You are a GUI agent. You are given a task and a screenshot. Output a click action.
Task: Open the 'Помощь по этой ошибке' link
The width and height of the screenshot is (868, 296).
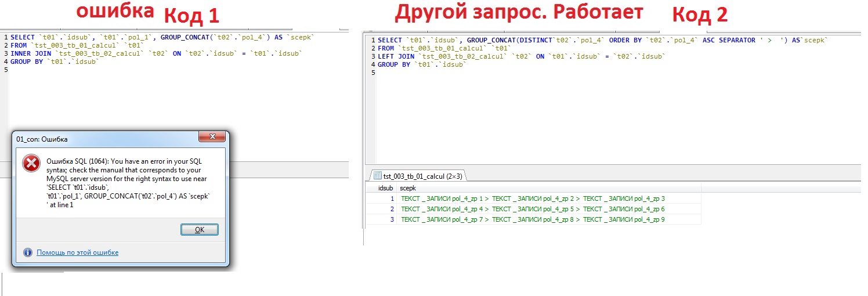(77, 252)
